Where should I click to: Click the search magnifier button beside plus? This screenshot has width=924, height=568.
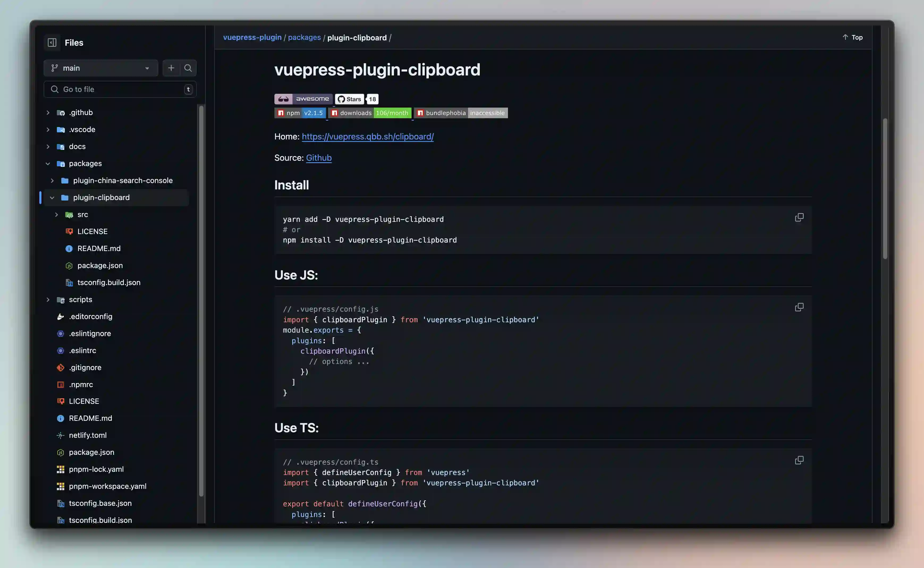coord(188,68)
